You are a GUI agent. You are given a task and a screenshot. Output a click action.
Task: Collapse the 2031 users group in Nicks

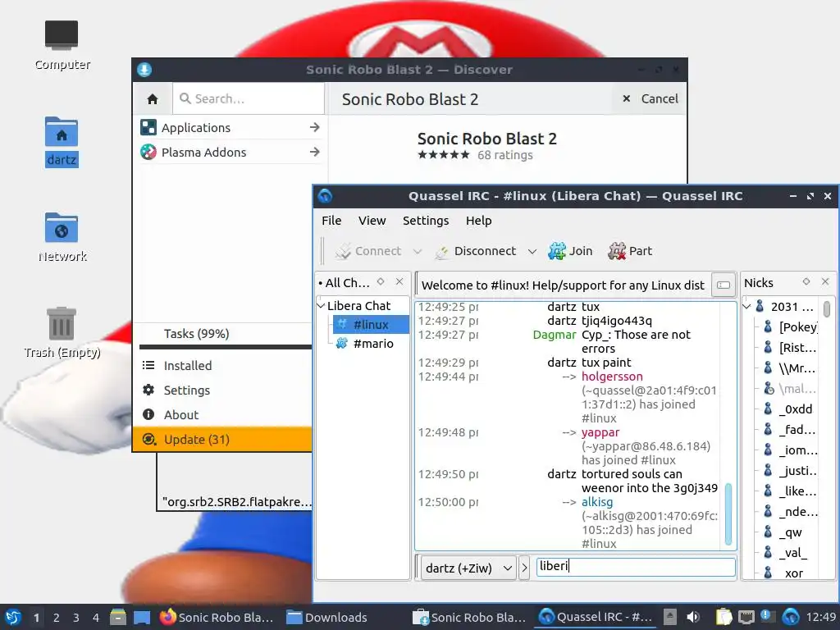[746, 307]
